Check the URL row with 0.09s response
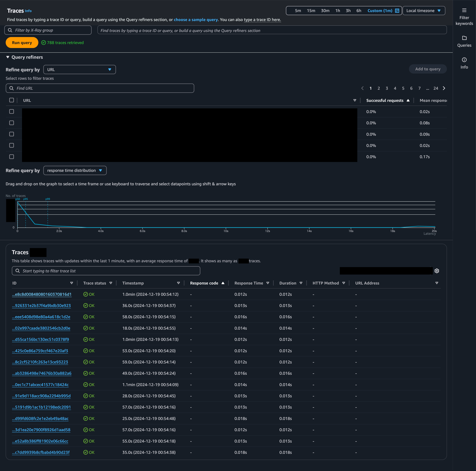 point(12,134)
